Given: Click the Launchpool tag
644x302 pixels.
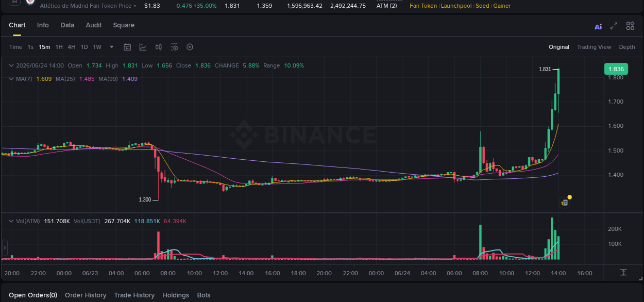Looking at the screenshot, I should point(456,6).
